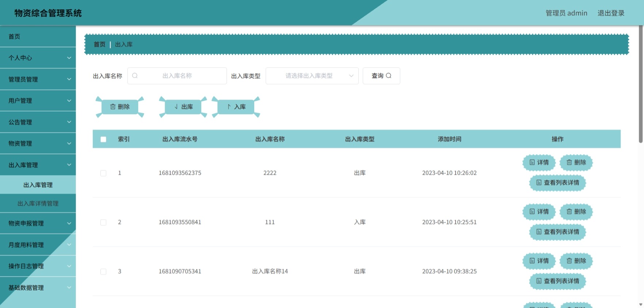Expand the 物资申报管理 sidebar menu

[x=38, y=223]
